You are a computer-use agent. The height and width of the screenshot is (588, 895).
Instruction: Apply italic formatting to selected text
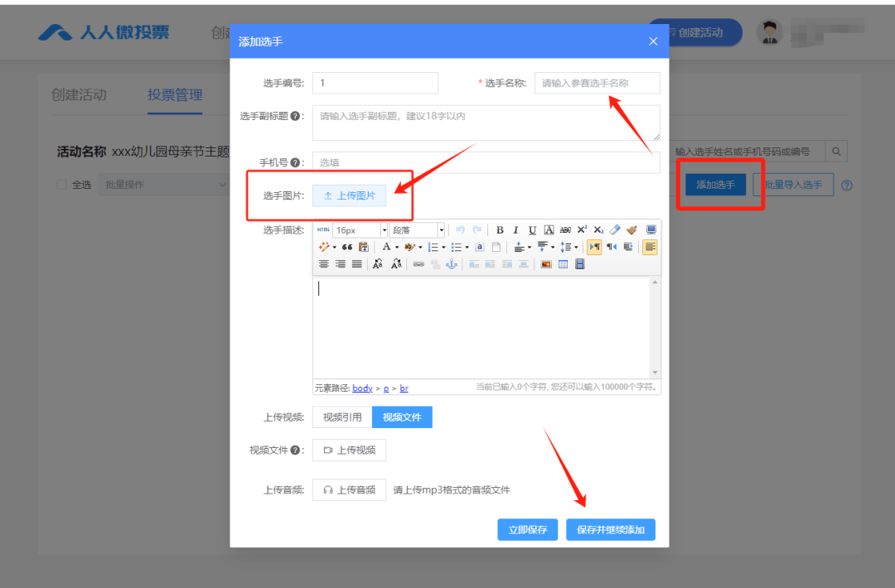point(515,230)
